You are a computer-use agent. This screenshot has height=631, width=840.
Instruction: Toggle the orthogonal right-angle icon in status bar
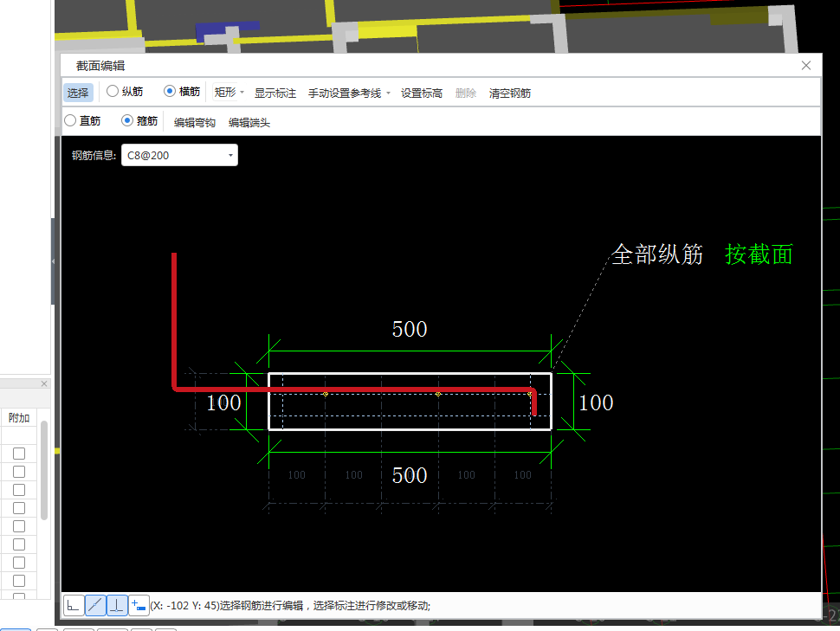[x=74, y=606]
